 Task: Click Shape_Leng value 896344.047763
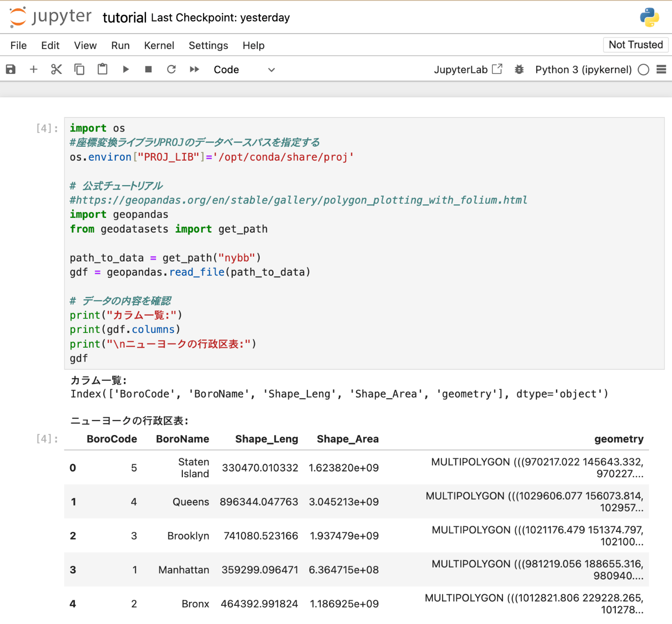(259, 502)
